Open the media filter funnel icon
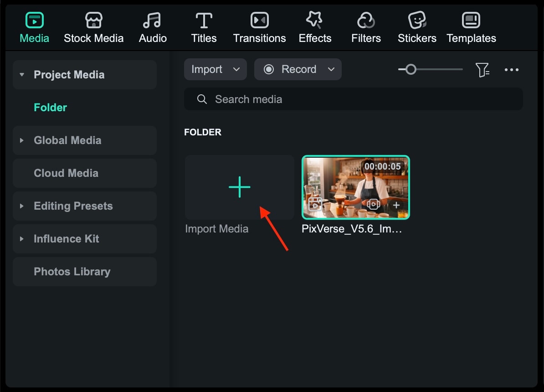 click(x=483, y=69)
